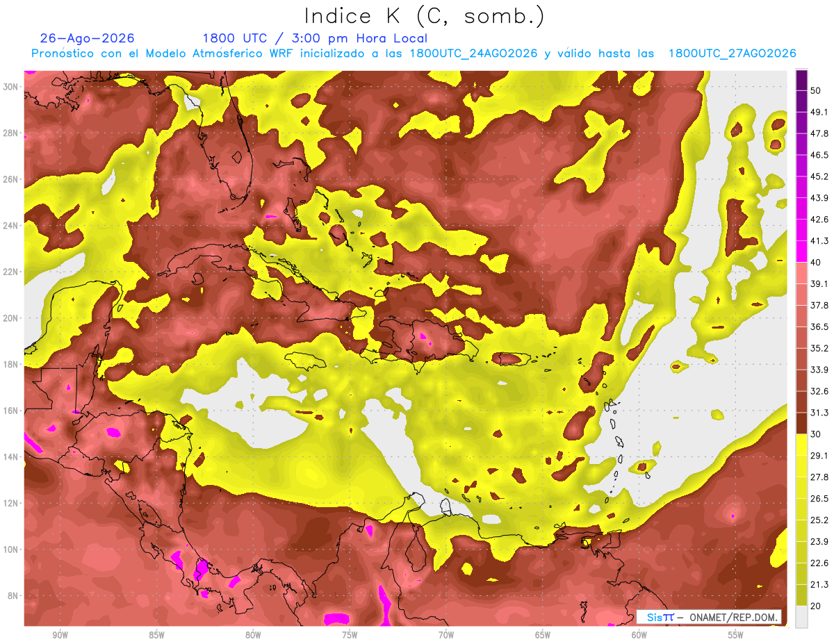Click the colorbar value "31.3"
This screenshot has height=644, width=834.
[x=819, y=413]
